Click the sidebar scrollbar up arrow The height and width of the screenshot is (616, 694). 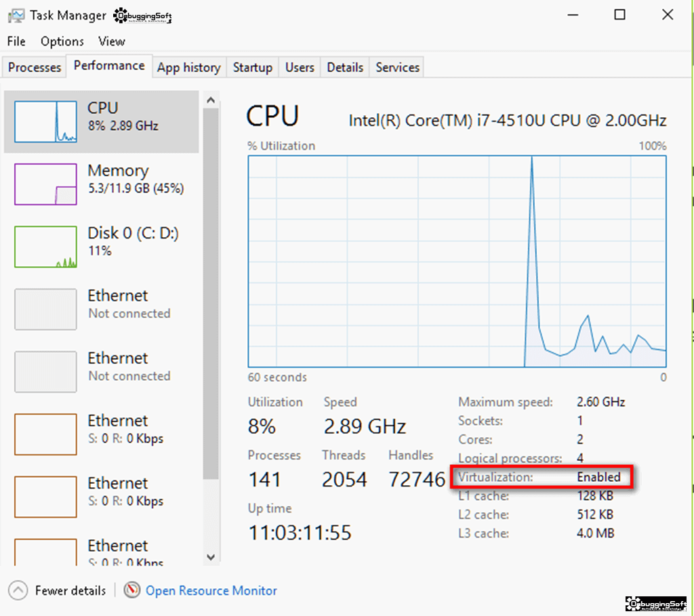point(211,100)
